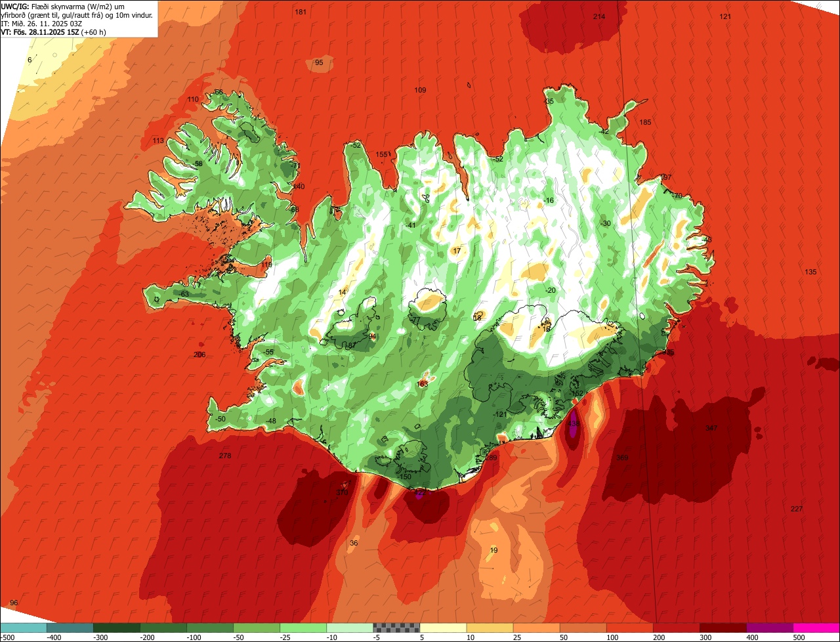This screenshot has height=642, width=840.
Task: Pick the pale yellow swatch between 5 and 10
Action: coord(443,628)
